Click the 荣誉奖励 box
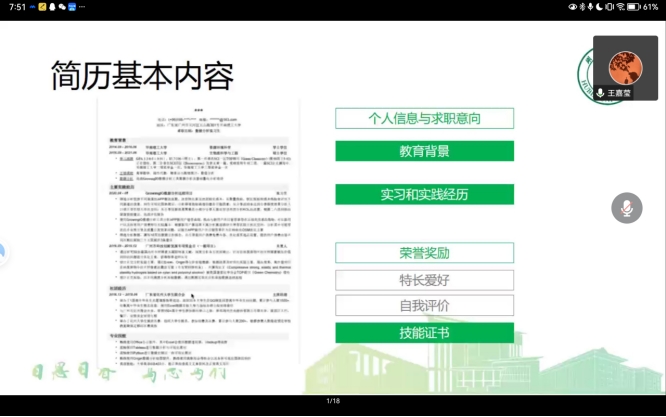 (x=424, y=253)
